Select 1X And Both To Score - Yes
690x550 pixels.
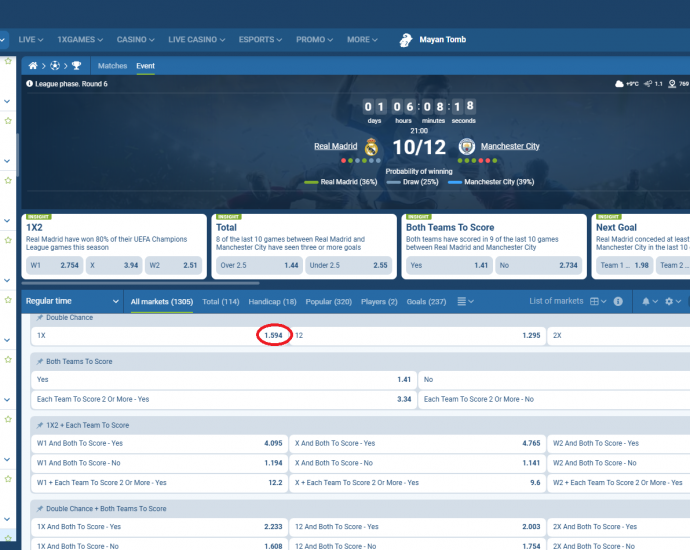point(160,527)
